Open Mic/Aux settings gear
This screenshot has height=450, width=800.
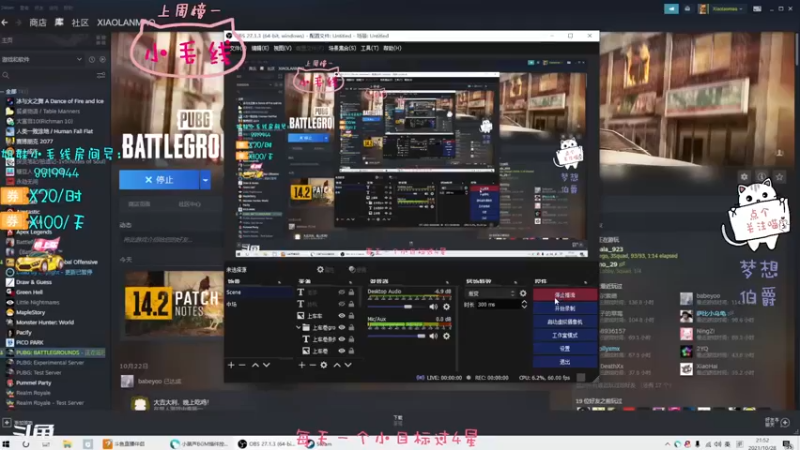pos(446,336)
